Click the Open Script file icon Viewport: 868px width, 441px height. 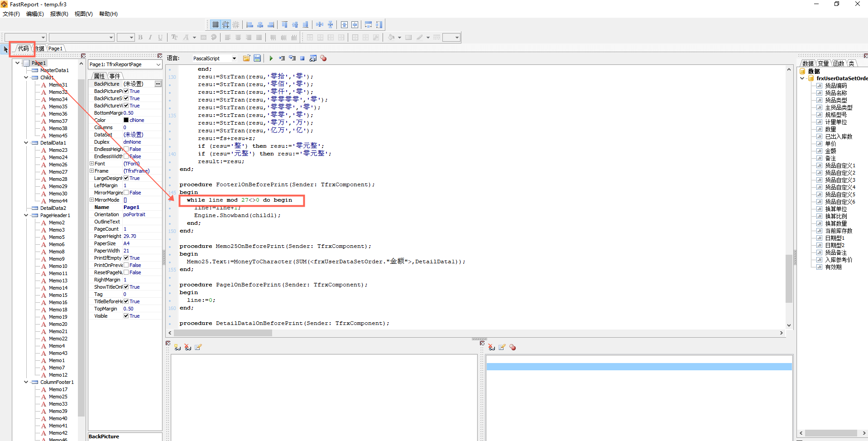tap(246, 58)
